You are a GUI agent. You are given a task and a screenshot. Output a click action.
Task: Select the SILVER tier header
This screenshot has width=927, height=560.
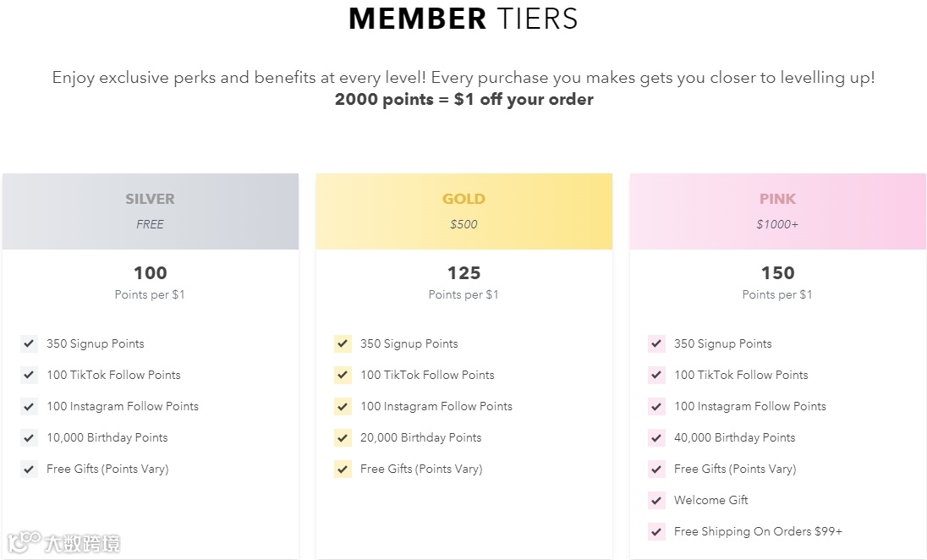[150, 200]
